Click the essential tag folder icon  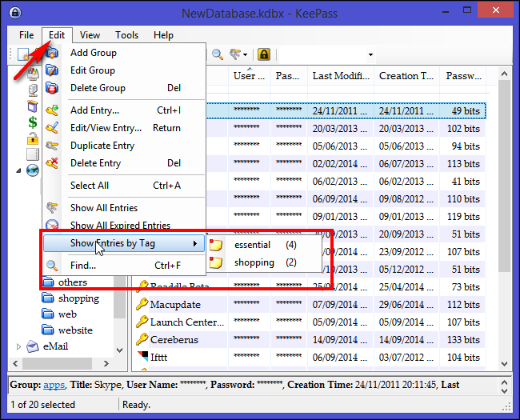[216, 245]
